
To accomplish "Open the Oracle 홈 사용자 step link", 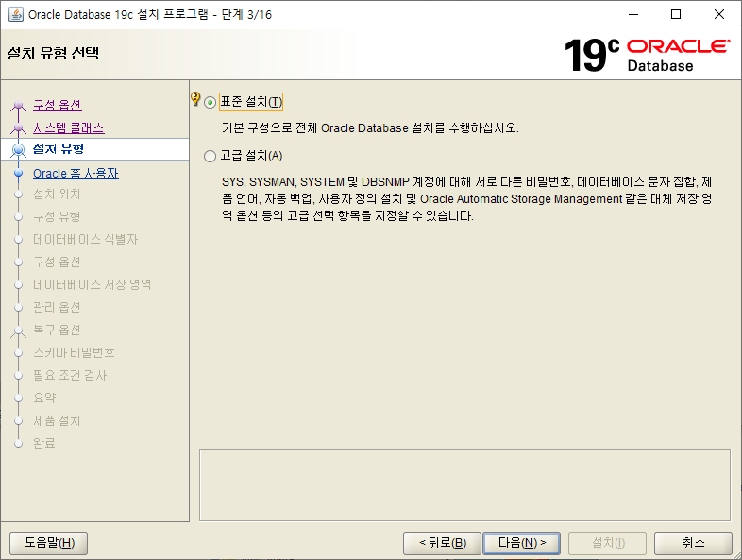I will [76, 173].
